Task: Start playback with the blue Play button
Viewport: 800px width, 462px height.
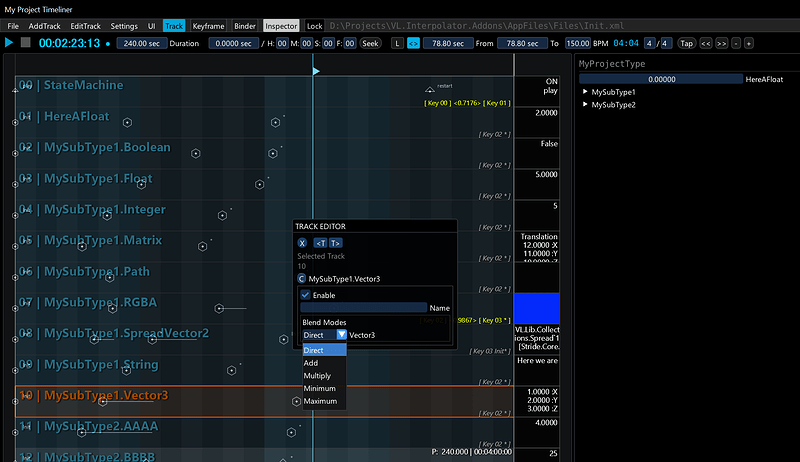Action: pyautogui.click(x=9, y=43)
